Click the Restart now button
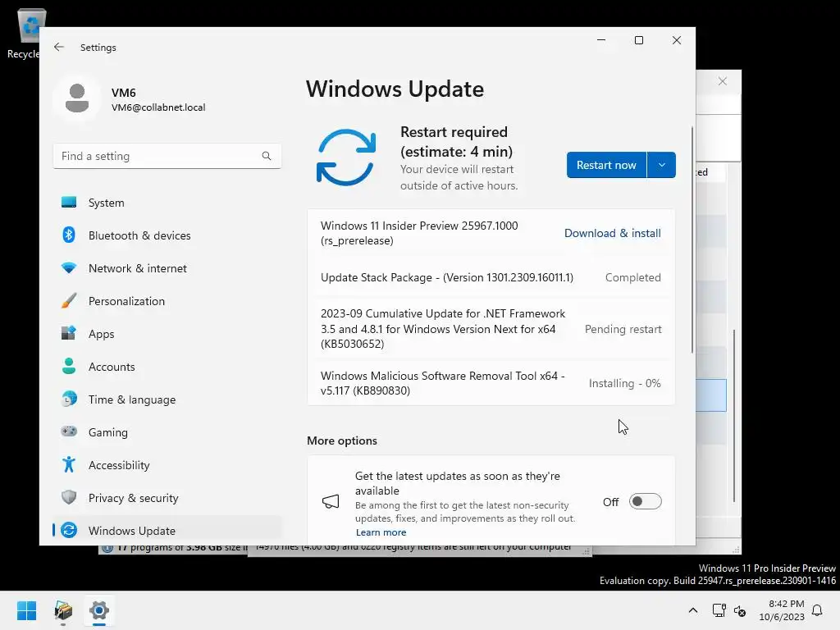The height and width of the screenshot is (630, 840). (x=606, y=165)
